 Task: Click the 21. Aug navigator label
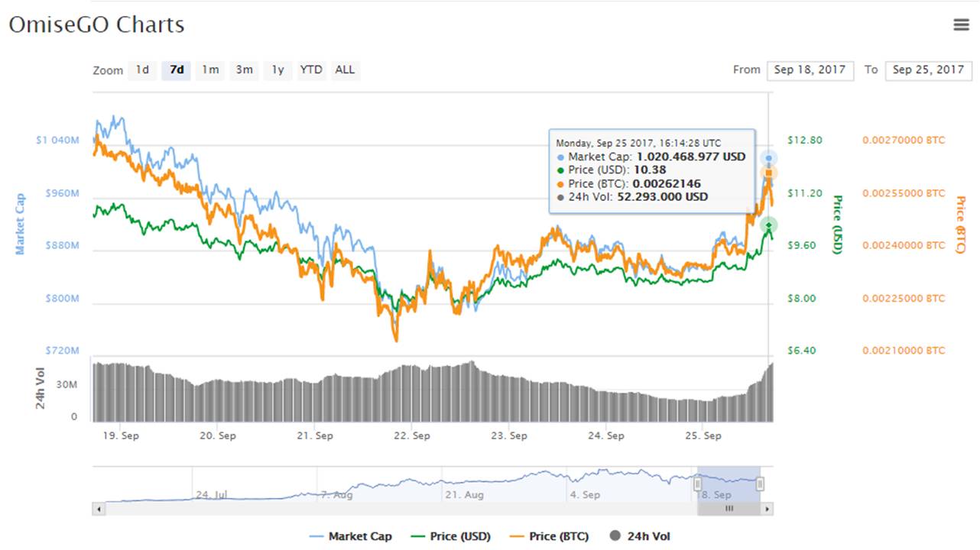(x=464, y=494)
